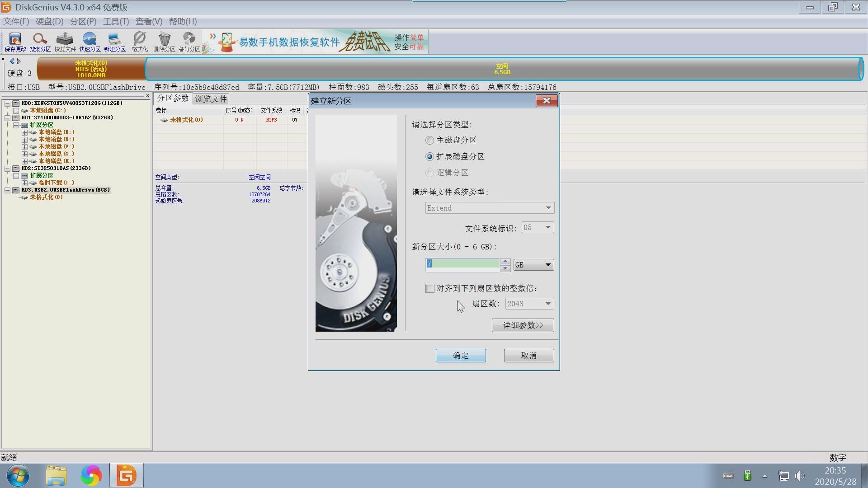Expand the 本地磁盘 (C:) tree node
868x488 pixels.
[x=16, y=111]
